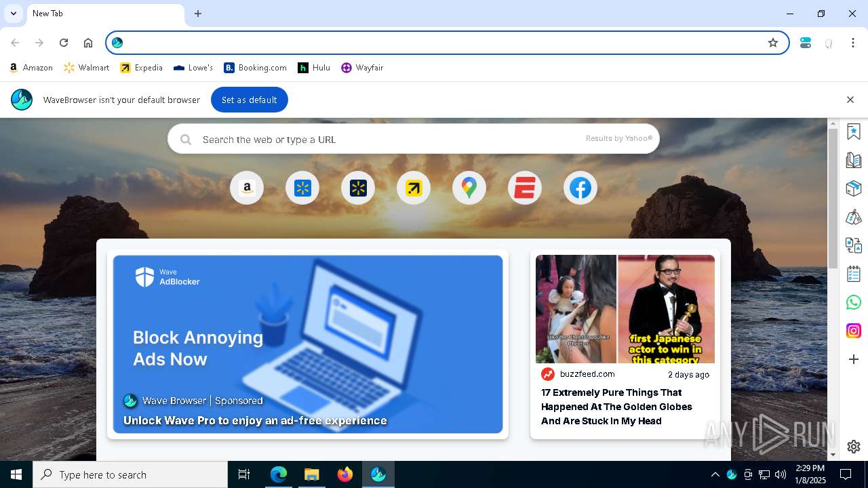Open the dark Walmart spark shortcut tile

(x=358, y=188)
